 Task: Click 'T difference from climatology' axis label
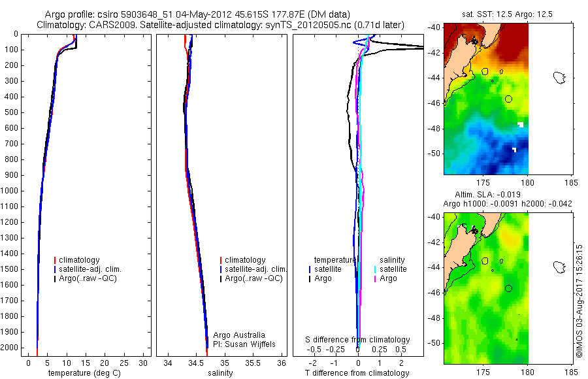[x=357, y=373]
